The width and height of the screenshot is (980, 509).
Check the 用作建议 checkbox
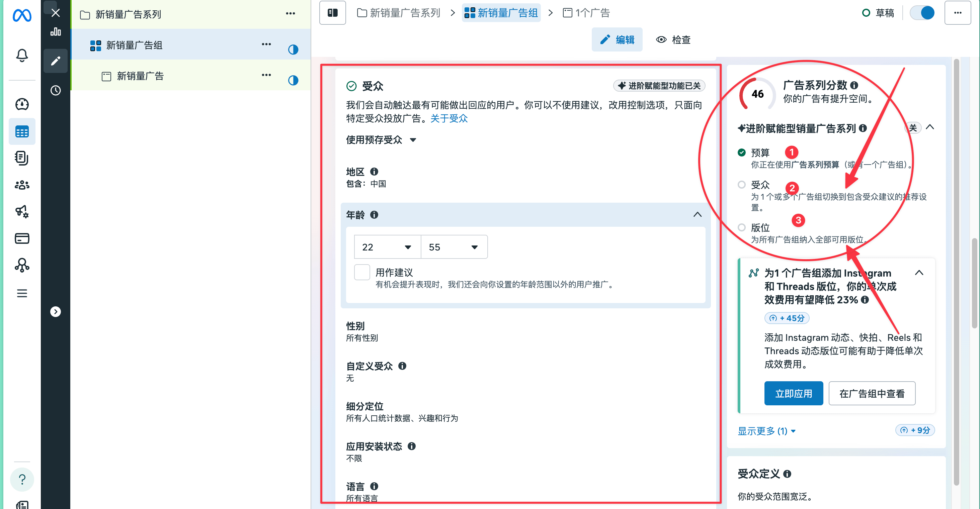362,272
